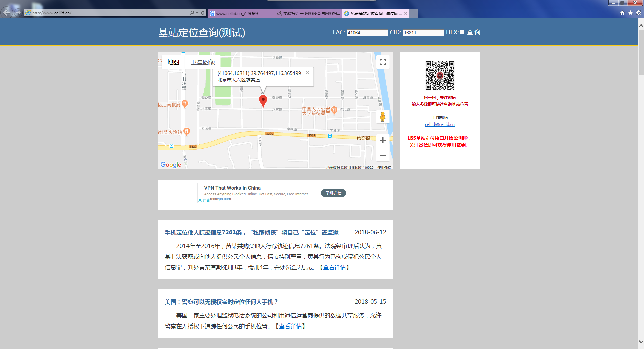Click the 扫一扫，关注微信 red text

point(440,98)
